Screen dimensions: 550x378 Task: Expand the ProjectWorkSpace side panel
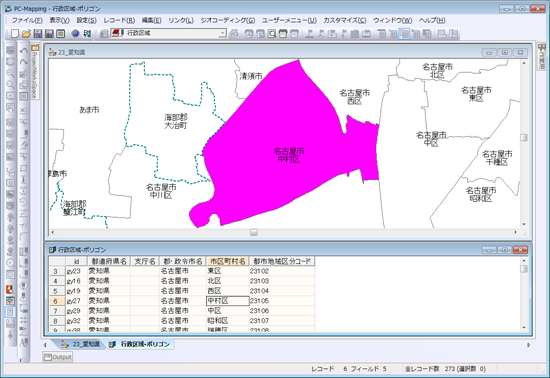click(34, 72)
